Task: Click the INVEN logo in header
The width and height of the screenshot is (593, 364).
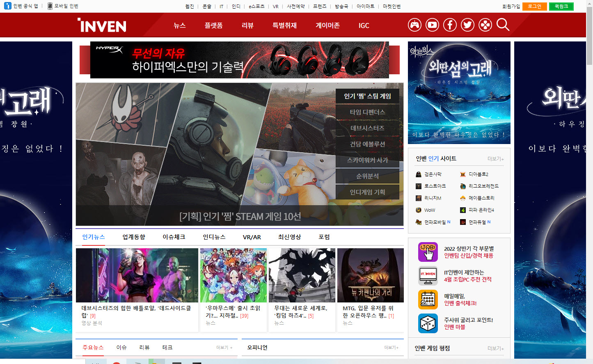Action: click(102, 25)
